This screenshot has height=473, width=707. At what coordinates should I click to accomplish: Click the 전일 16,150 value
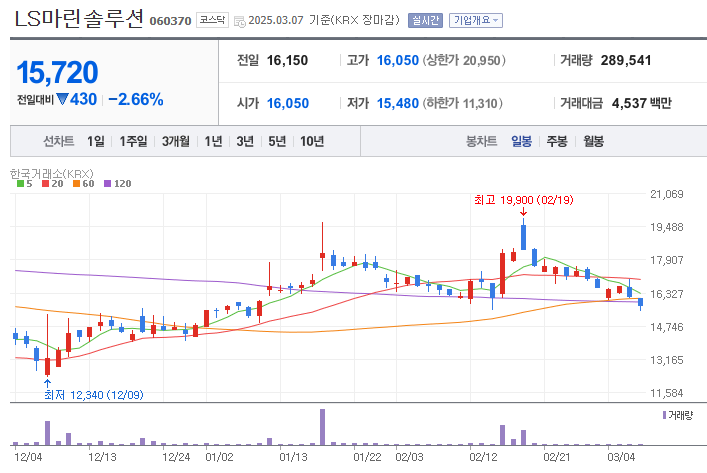click(287, 60)
